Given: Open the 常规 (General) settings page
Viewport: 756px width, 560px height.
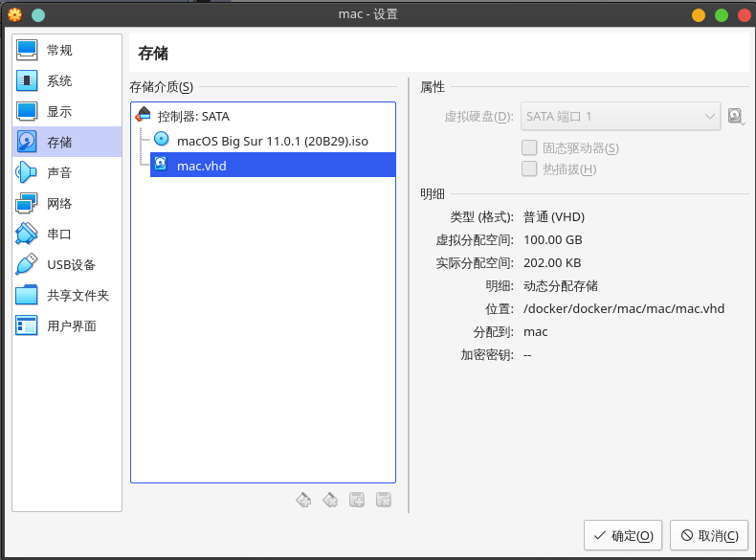Looking at the screenshot, I should pyautogui.click(x=67, y=50).
